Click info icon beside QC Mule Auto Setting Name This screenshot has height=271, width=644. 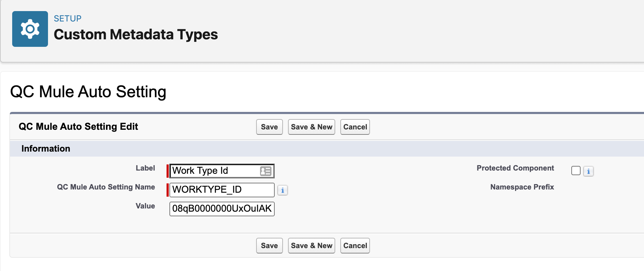point(283,190)
